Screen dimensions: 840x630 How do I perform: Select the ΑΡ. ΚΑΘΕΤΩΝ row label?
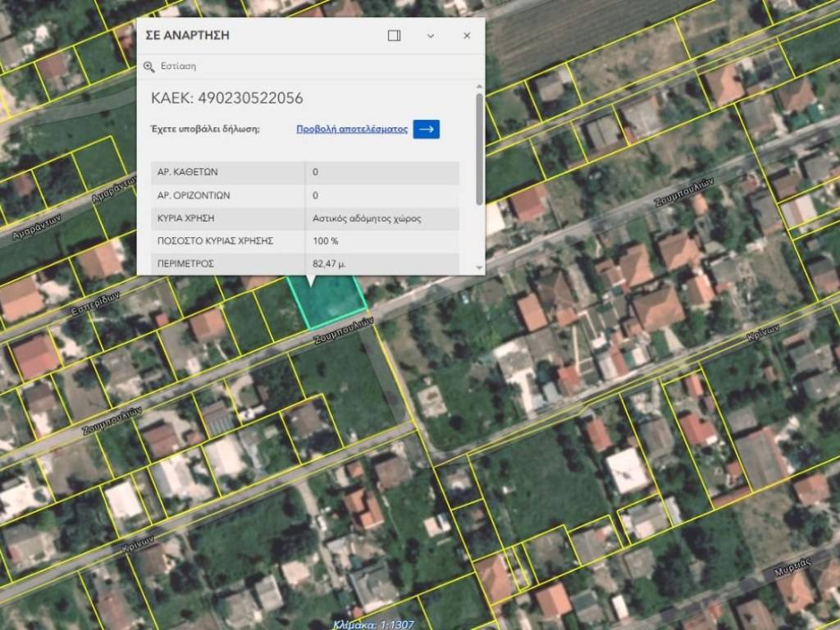pos(188,172)
